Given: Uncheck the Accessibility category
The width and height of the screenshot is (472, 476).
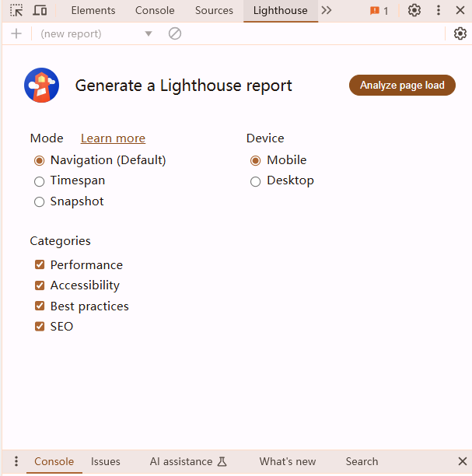Looking at the screenshot, I should point(40,285).
